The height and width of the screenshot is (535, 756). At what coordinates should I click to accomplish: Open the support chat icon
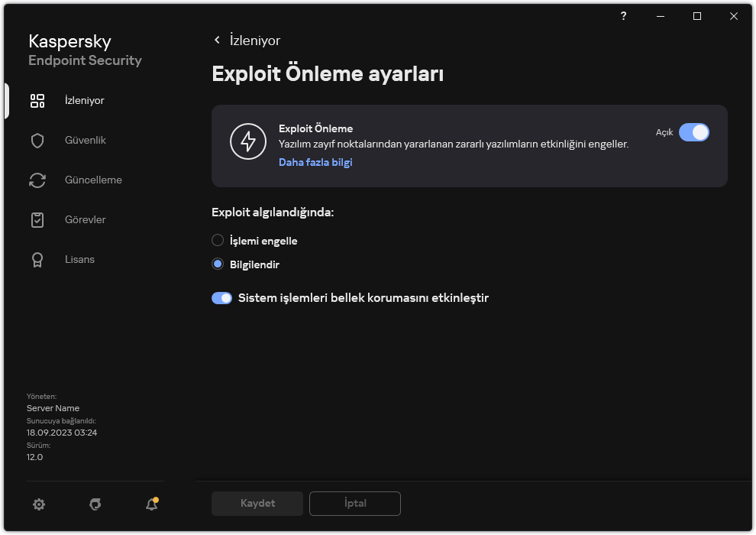pyautogui.click(x=95, y=504)
